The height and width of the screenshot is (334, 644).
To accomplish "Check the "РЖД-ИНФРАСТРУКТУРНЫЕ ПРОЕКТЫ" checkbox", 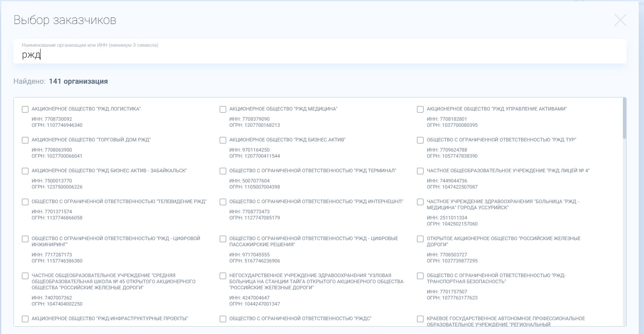I will [x=25, y=319].
